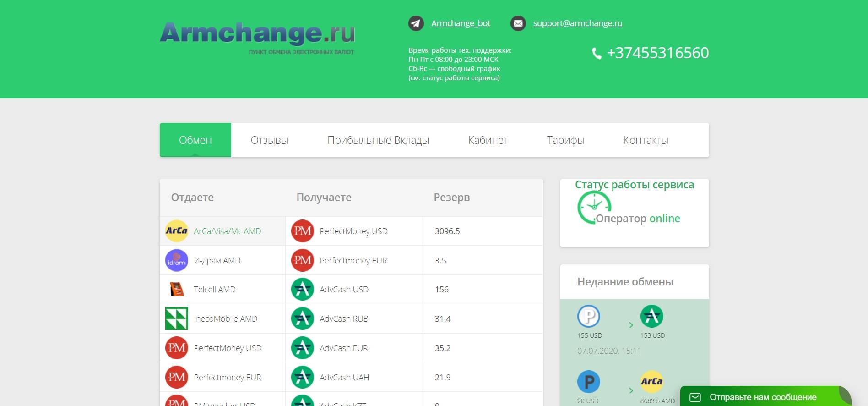Image resolution: width=868 pixels, height=406 pixels.
Task: Click the clock icon in service status panel
Action: (594, 207)
